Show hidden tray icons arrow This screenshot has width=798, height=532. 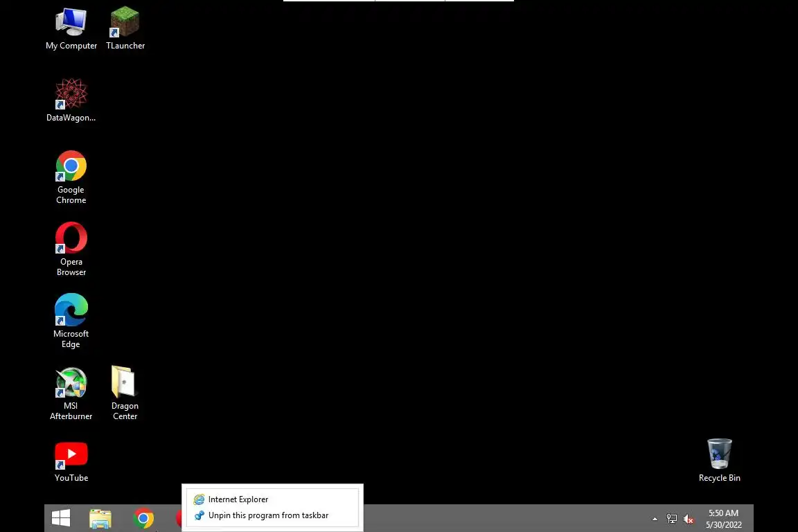tap(655, 519)
